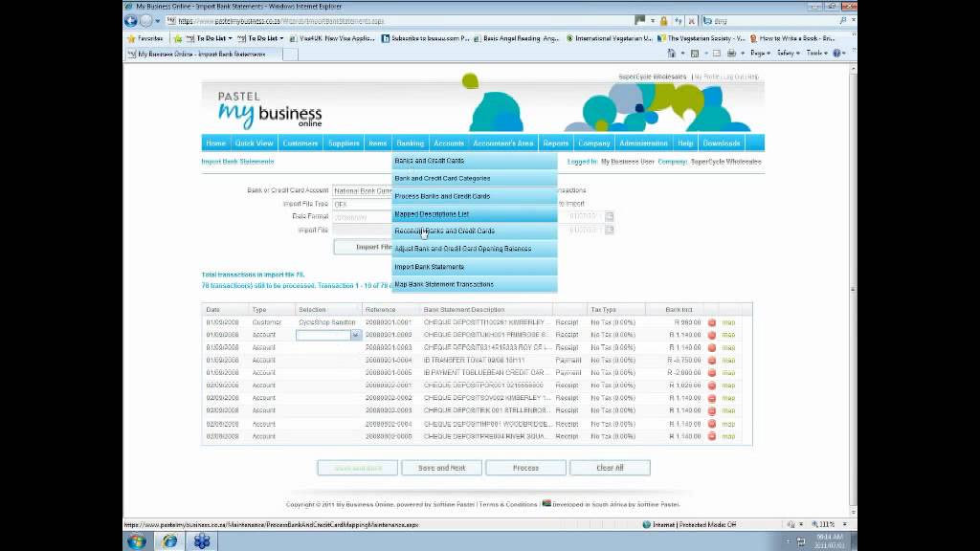Click red delete icon for IB TRANSFER row
Image resolution: width=980 pixels, height=551 pixels.
click(x=711, y=361)
